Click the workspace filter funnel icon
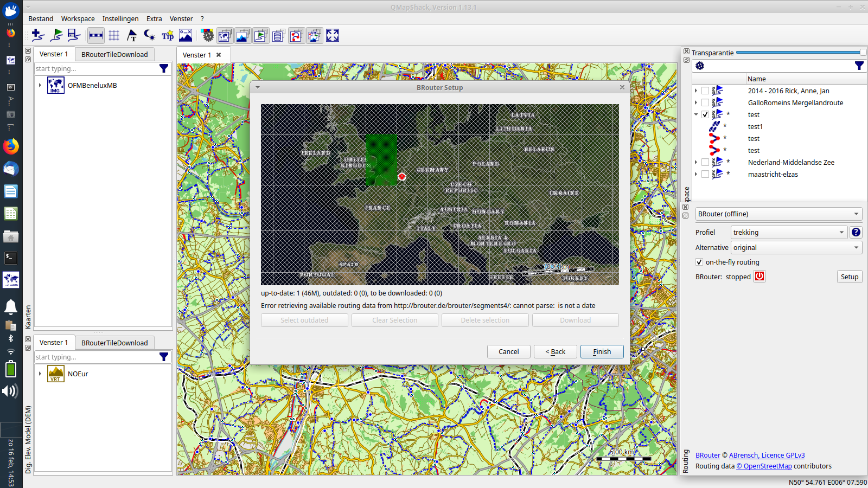This screenshot has width=868, height=488. [859, 66]
